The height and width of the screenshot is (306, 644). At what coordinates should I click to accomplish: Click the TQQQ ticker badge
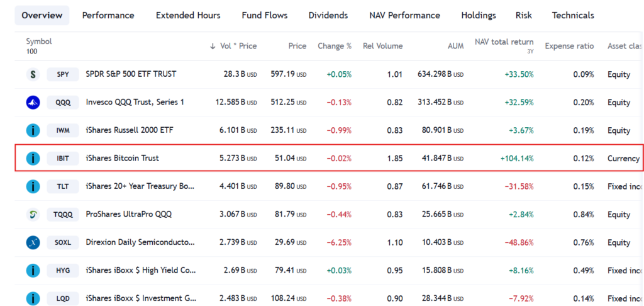[x=63, y=214]
